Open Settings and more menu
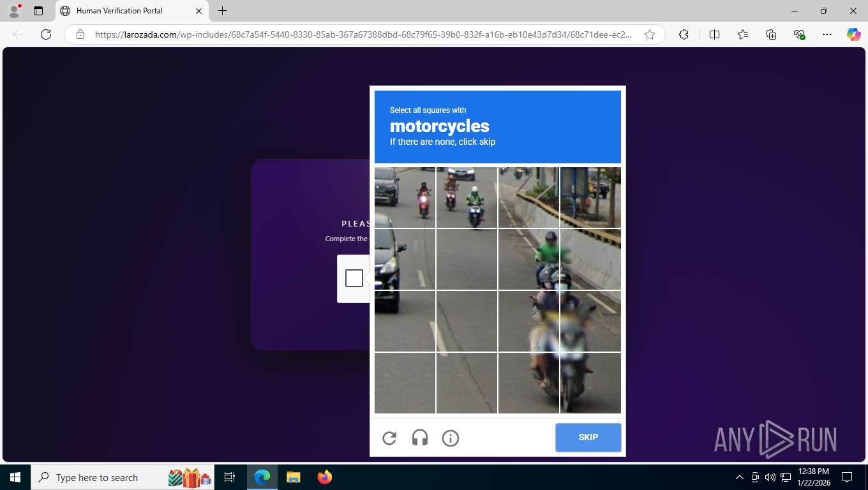This screenshot has width=868, height=490. point(827,34)
